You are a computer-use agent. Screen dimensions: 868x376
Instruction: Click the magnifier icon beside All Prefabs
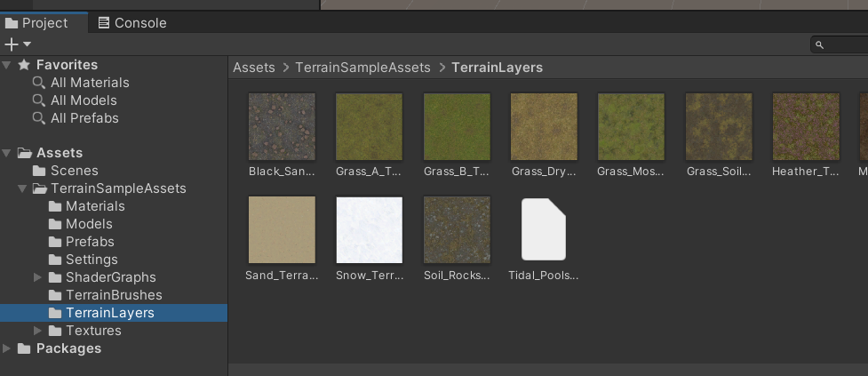[39, 118]
